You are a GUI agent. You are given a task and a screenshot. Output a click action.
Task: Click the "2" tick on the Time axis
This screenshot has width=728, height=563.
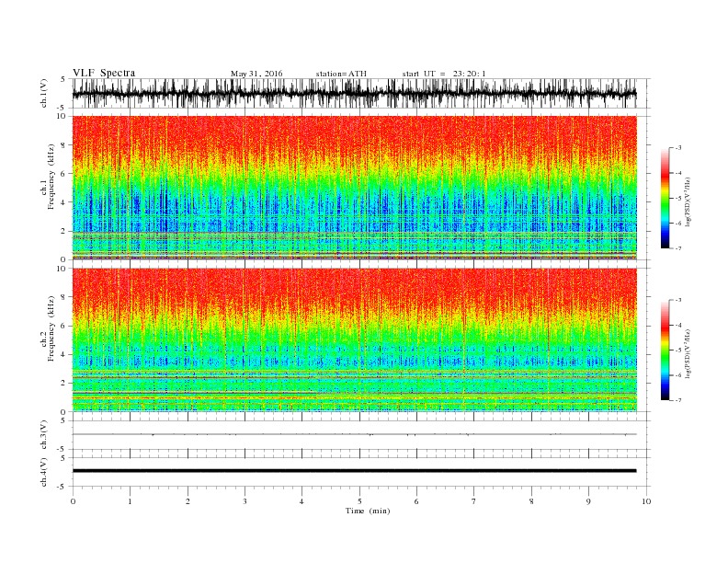188,501
